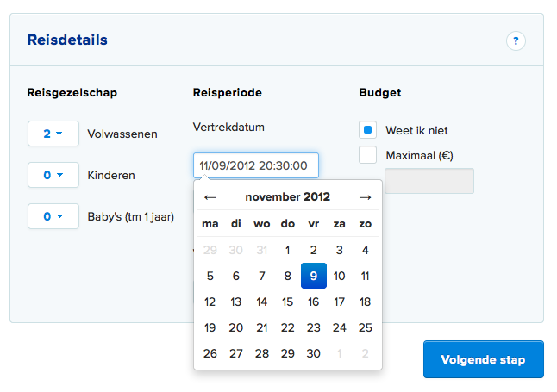Viewport: 557px width, 392px height.
Task: Click the 'november 2012' month title
Action: [287, 196]
